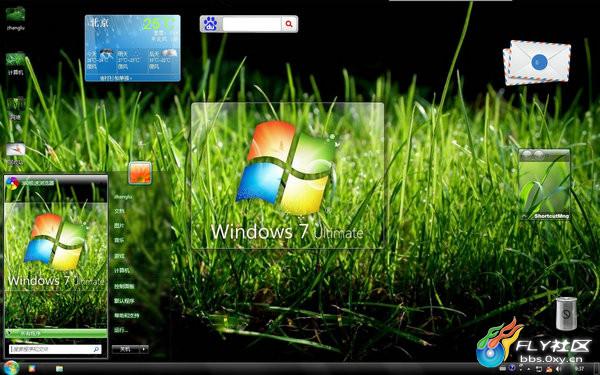Open the metal recycle bin icon
Screen dimensions: 600x375
(x=566, y=313)
